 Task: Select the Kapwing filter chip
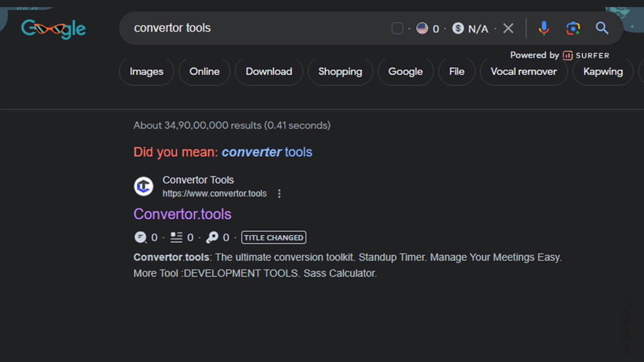pyautogui.click(x=603, y=71)
